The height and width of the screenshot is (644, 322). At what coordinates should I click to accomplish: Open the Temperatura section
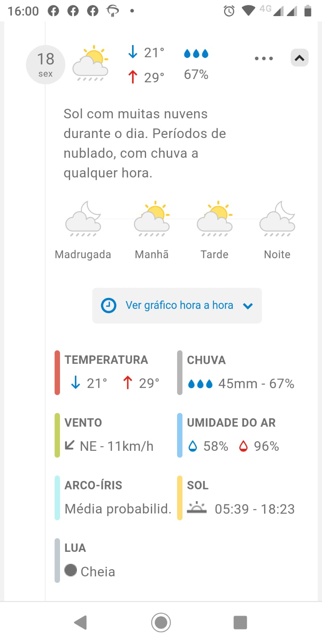(x=113, y=372)
